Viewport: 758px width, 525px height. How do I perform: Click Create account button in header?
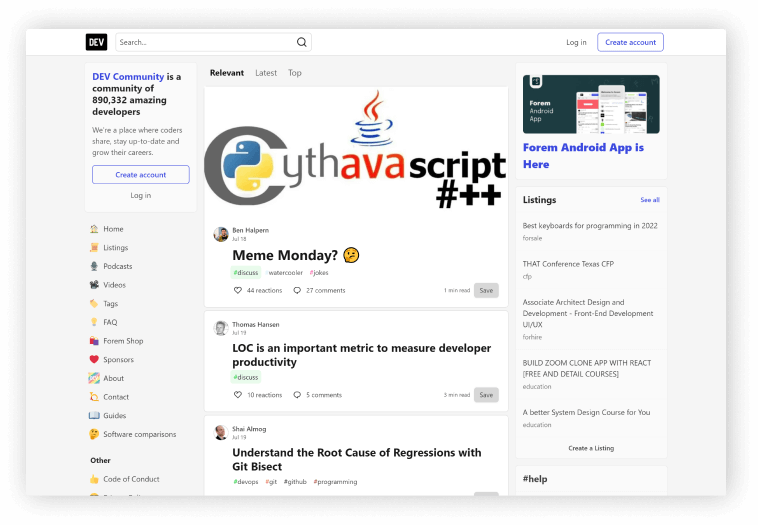tap(630, 42)
